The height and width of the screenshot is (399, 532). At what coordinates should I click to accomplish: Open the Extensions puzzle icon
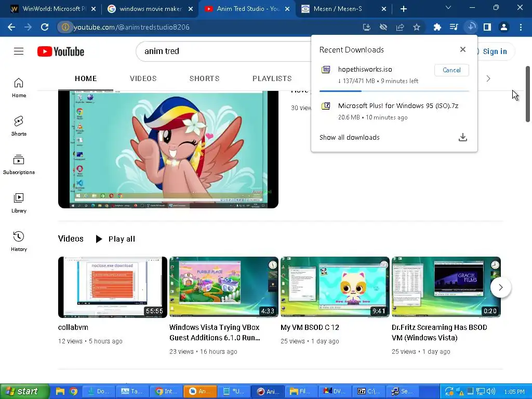click(437, 27)
